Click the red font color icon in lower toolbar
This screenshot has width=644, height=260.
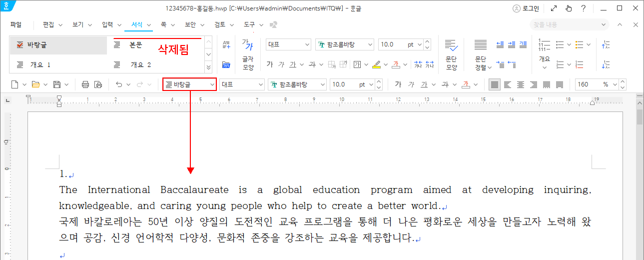[x=466, y=84]
